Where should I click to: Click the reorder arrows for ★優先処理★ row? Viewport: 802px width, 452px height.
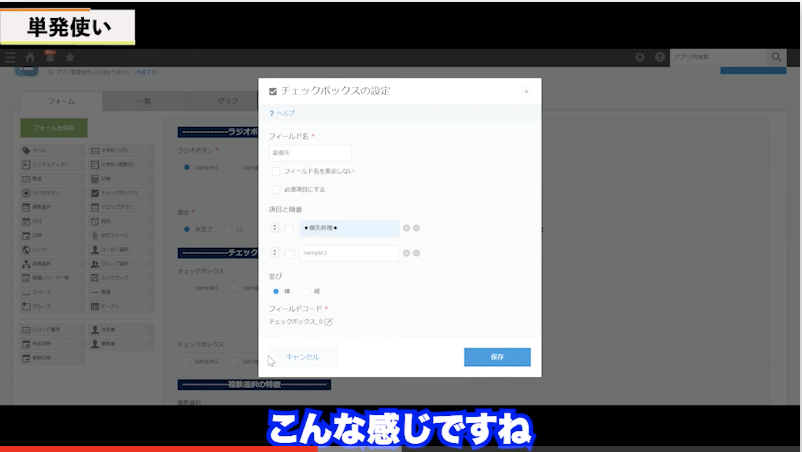pyautogui.click(x=275, y=229)
